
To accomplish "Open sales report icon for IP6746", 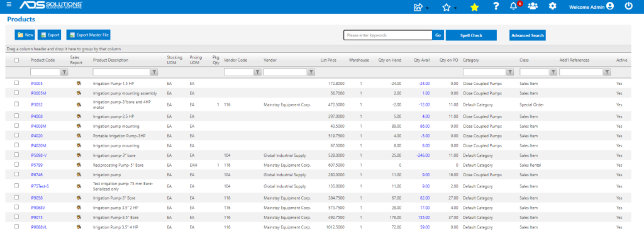I will click(x=79, y=175).
